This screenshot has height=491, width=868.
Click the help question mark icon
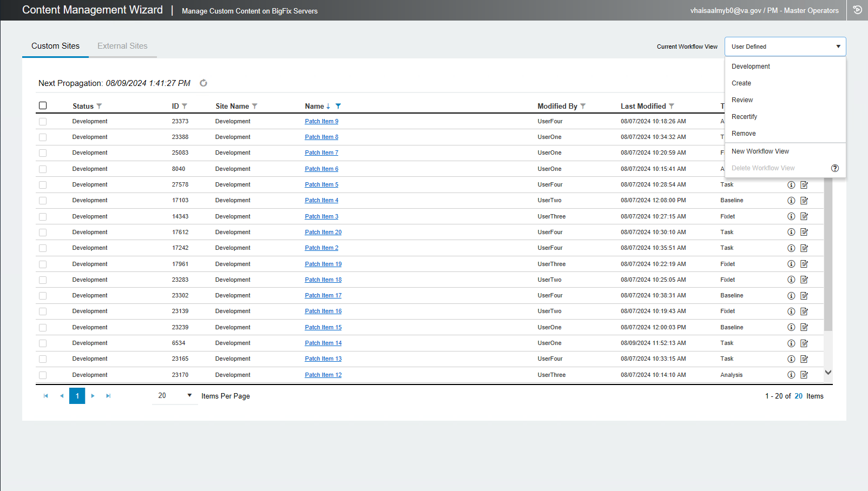[x=835, y=168]
